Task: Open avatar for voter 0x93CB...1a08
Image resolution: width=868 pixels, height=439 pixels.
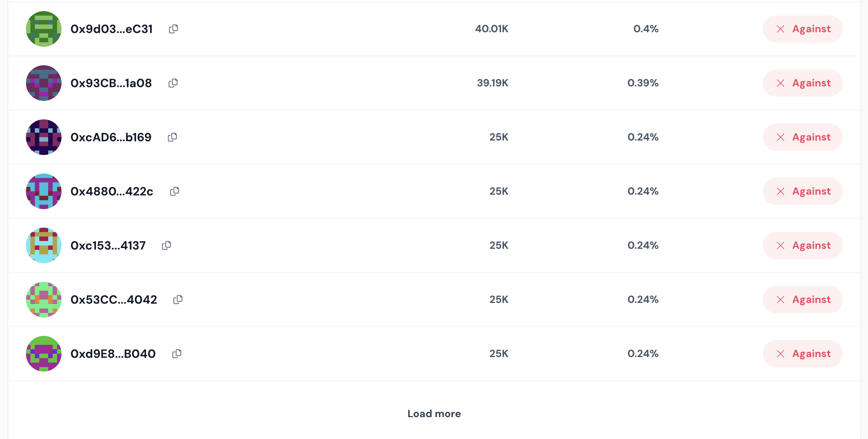Action: pos(44,83)
